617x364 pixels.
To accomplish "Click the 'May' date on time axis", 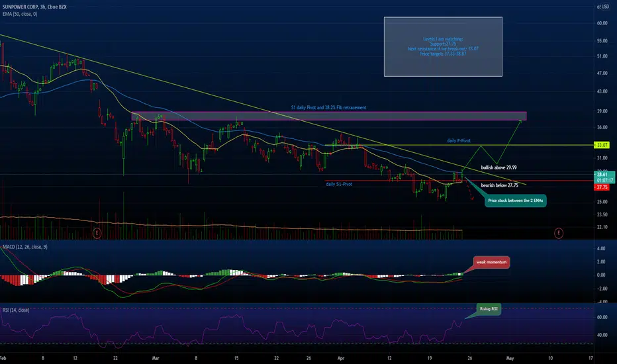I will [510, 358].
